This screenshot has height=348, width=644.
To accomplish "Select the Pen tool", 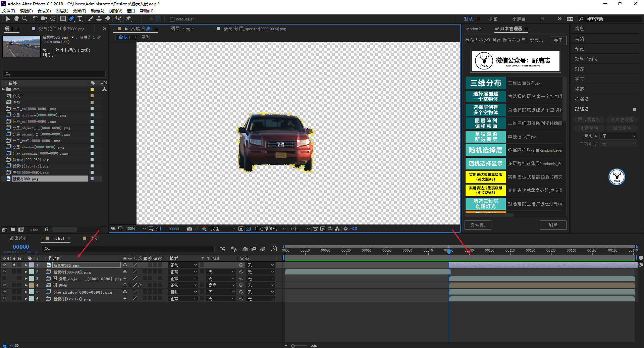I will [71, 19].
